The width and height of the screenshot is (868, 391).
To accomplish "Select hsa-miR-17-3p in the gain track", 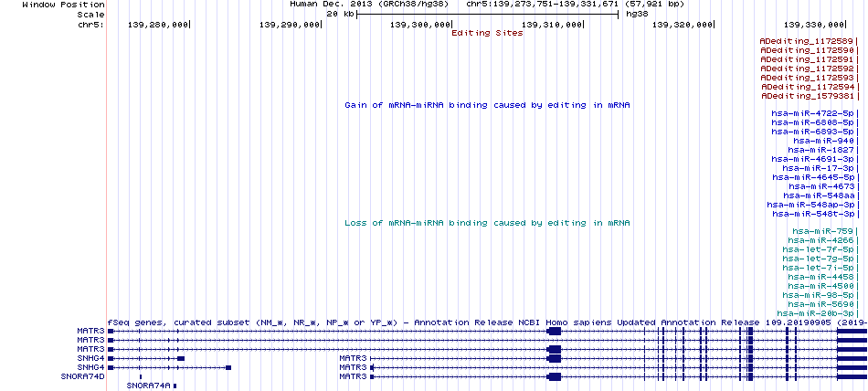I will pyautogui.click(x=818, y=168).
